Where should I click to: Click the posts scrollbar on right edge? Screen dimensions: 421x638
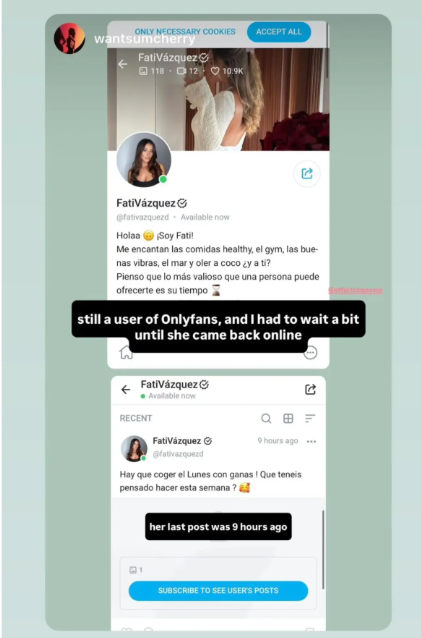323,549
